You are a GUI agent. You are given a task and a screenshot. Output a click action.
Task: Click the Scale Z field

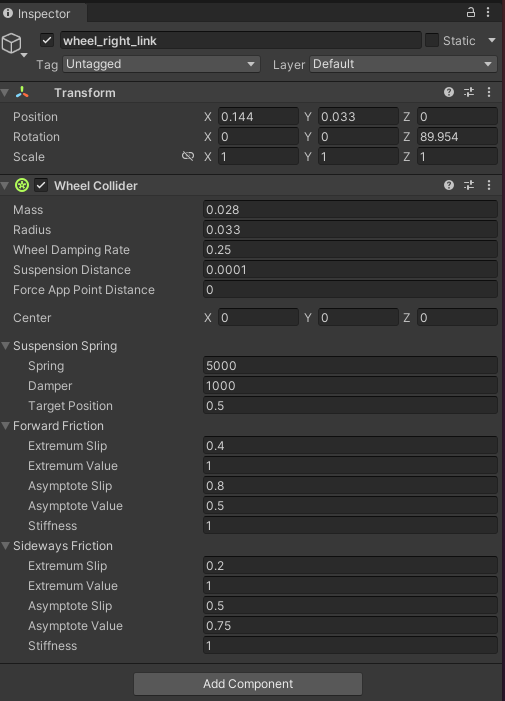coord(457,156)
